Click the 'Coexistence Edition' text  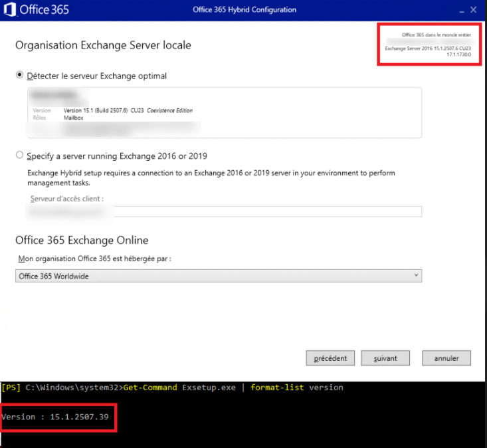pyautogui.click(x=169, y=110)
